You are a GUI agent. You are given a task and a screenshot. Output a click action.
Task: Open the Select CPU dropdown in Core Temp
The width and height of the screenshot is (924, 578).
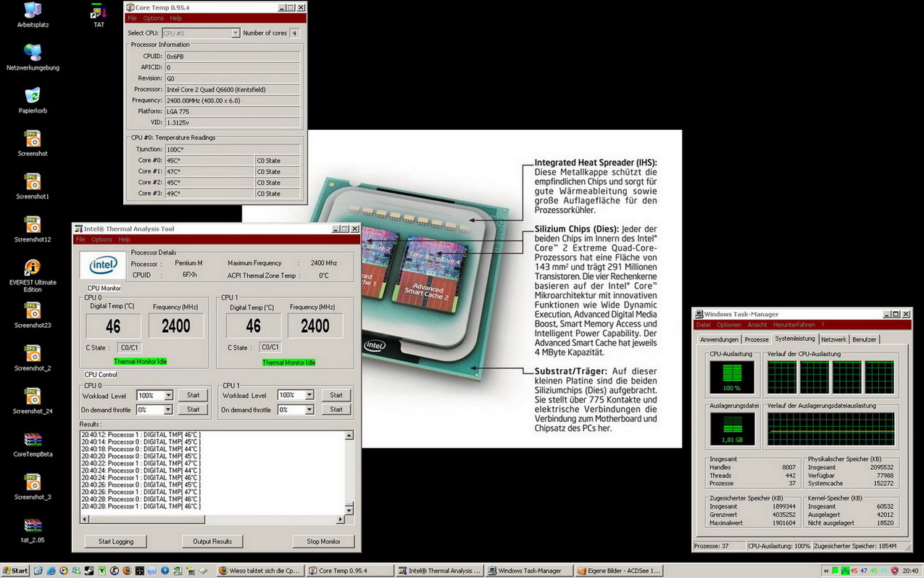pyautogui.click(x=236, y=33)
